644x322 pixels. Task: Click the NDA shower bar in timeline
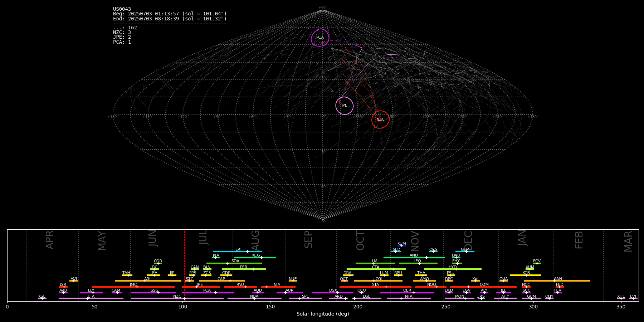tap(254, 298)
